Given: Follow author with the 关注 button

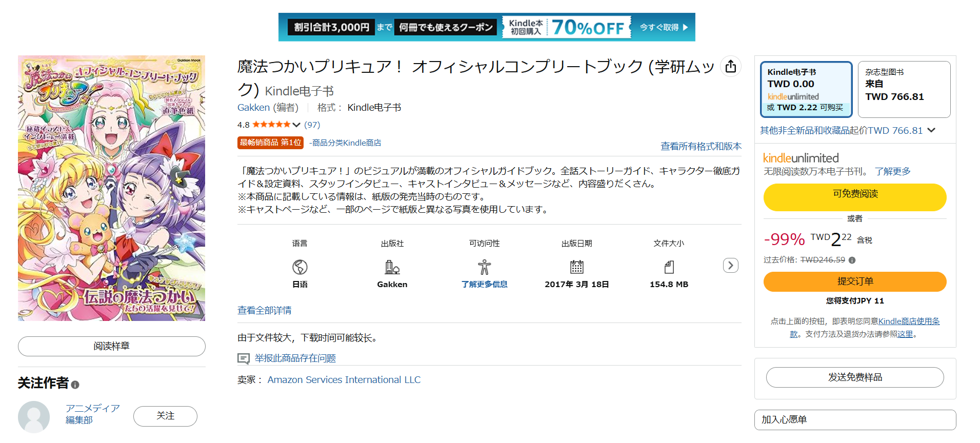Looking at the screenshot, I should coord(165,416).
